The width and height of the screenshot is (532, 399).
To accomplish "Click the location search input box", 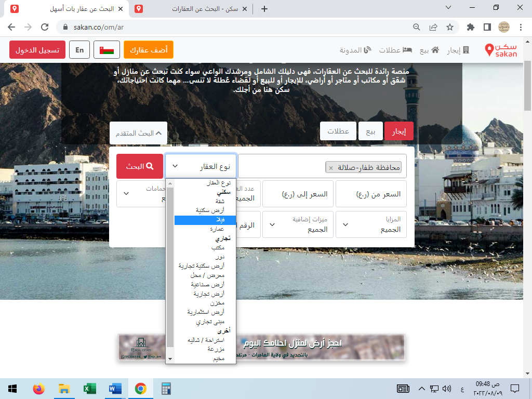I will (322, 166).
